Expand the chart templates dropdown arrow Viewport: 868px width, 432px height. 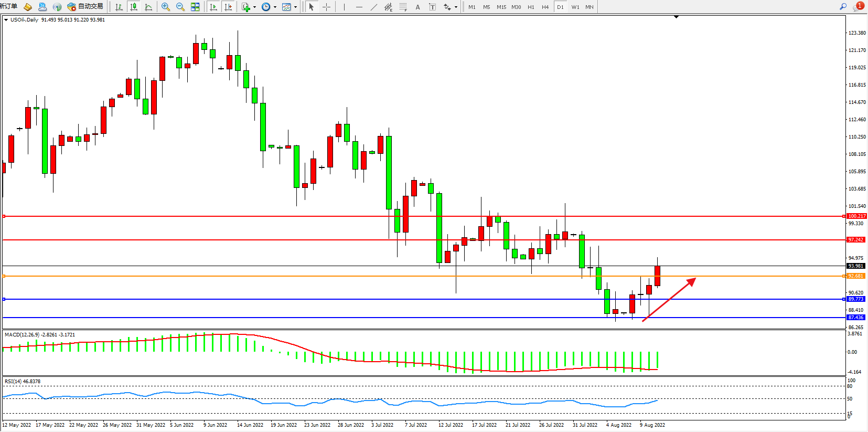click(296, 7)
